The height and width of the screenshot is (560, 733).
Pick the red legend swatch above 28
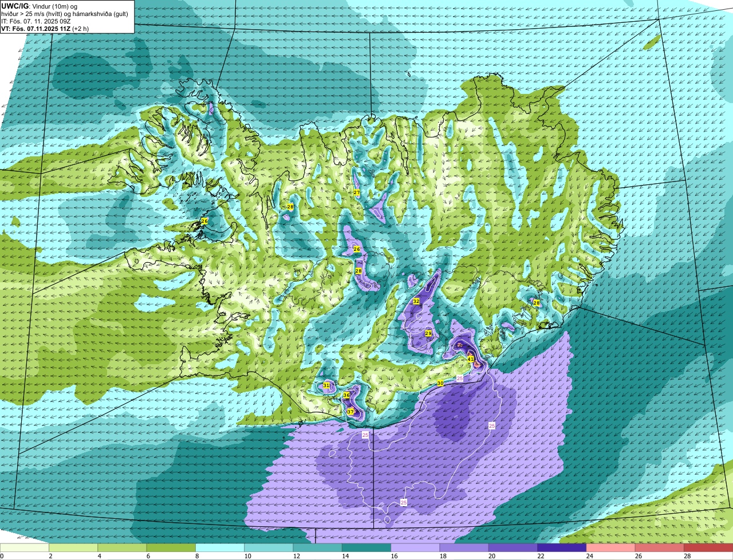pyautogui.click(x=708, y=548)
